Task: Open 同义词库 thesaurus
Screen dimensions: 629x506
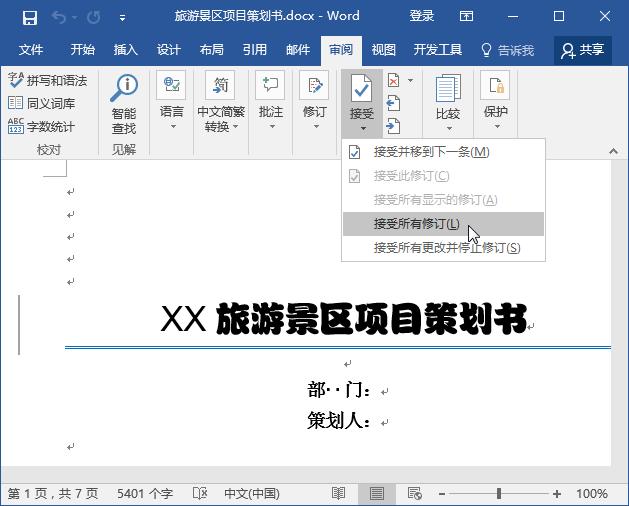Action: point(41,104)
